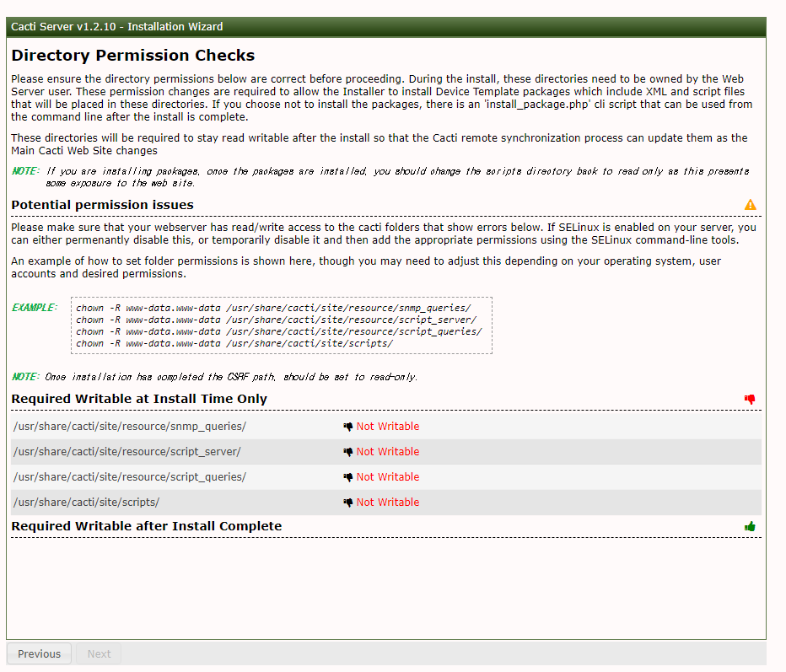Click Not Writable status for snmp_queries

point(387,427)
